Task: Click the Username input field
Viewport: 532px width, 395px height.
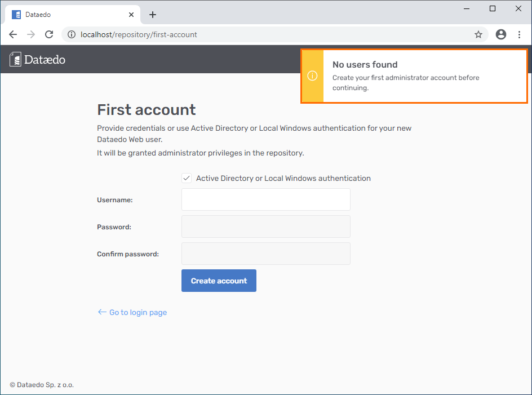Action: pyautogui.click(x=265, y=199)
